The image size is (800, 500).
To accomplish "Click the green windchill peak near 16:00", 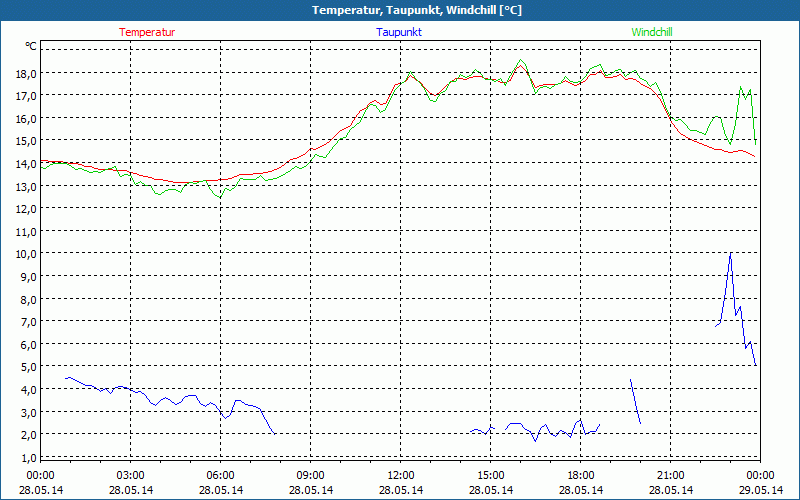I will point(521,60).
